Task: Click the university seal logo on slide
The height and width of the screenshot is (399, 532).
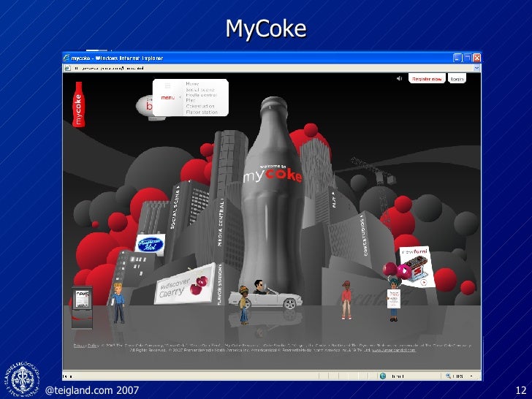Action: (x=22, y=379)
